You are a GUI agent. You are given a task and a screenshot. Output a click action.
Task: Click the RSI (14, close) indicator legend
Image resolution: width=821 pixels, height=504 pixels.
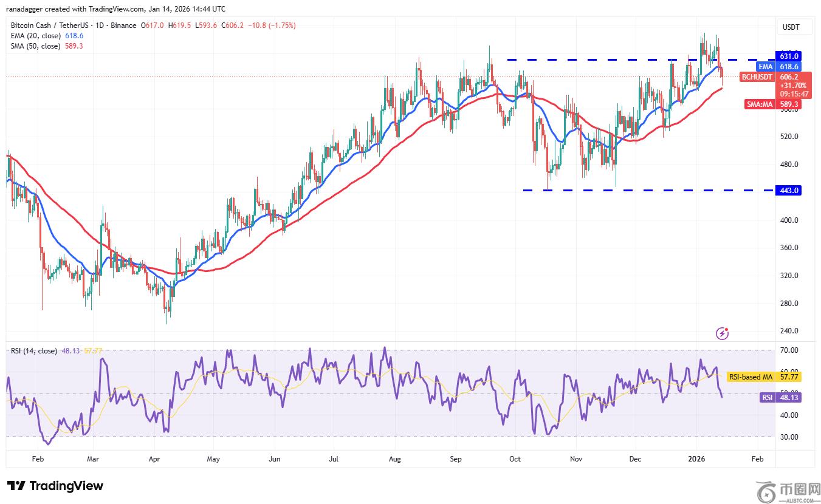click(x=33, y=351)
